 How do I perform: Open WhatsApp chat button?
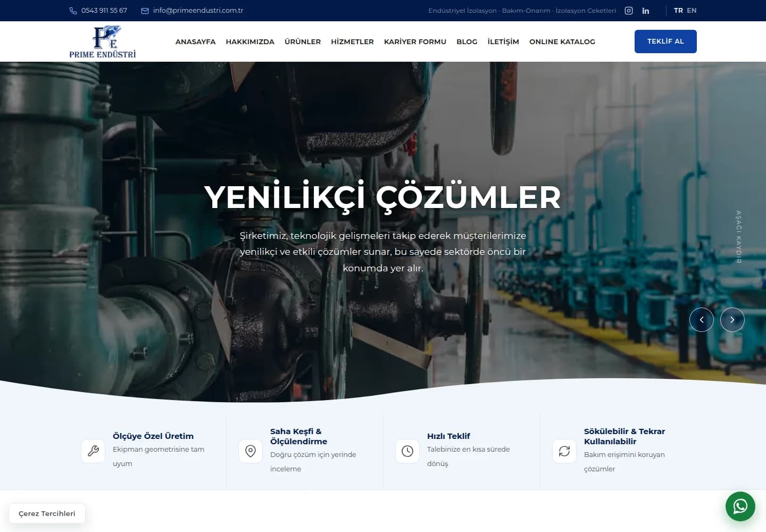[x=740, y=506]
